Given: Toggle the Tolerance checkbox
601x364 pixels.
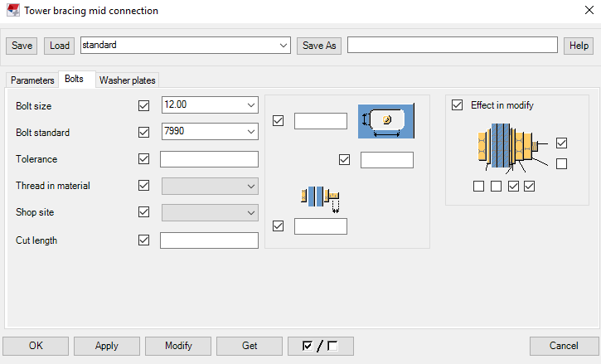Looking at the screenshot, I should [144, 159].
